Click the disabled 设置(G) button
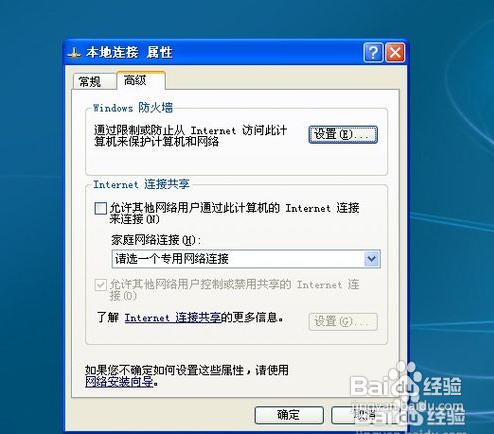The height and width of the screenshot is (434, 494). click(343, 322)
